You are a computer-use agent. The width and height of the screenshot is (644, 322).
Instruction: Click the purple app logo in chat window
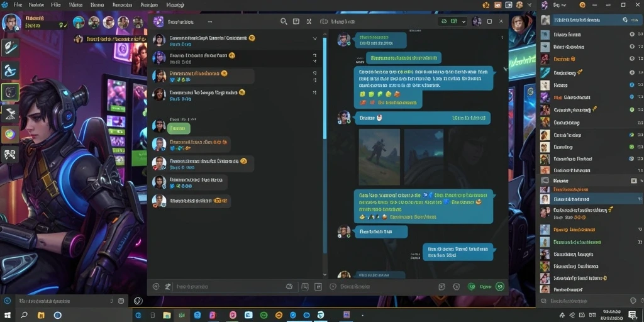[158, 21]
